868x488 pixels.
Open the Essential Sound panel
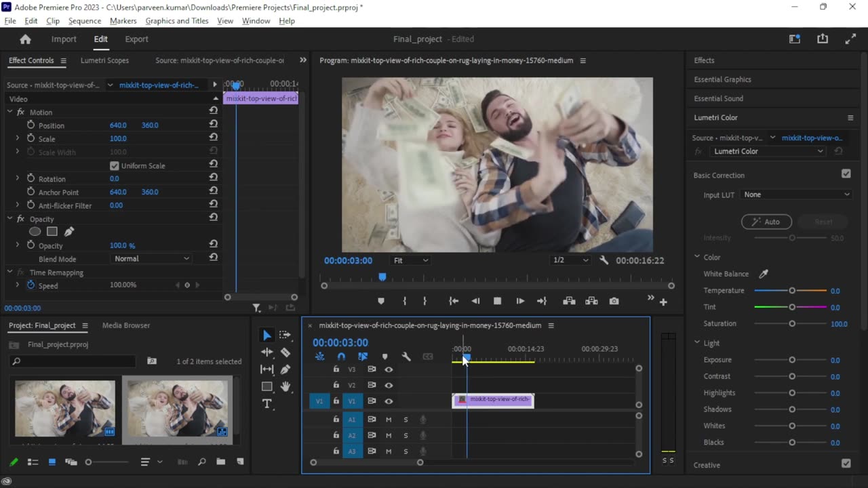[x=718, y=98]
